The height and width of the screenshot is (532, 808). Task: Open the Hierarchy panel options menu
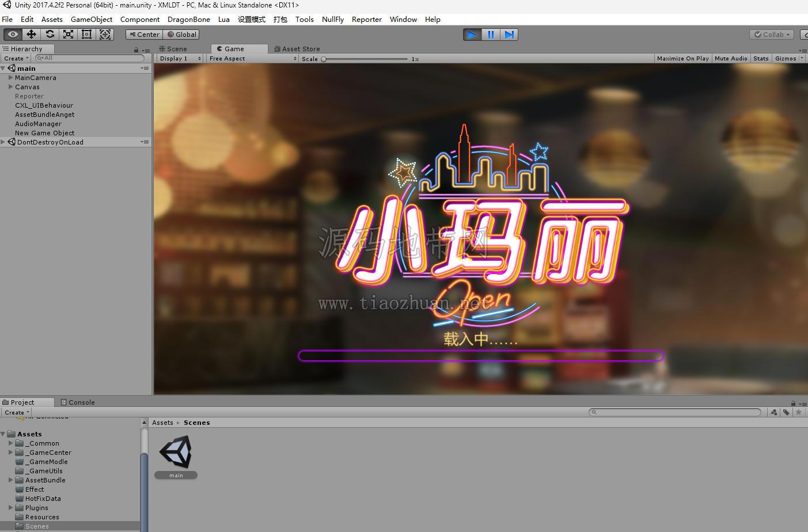[x=146, y=50]
